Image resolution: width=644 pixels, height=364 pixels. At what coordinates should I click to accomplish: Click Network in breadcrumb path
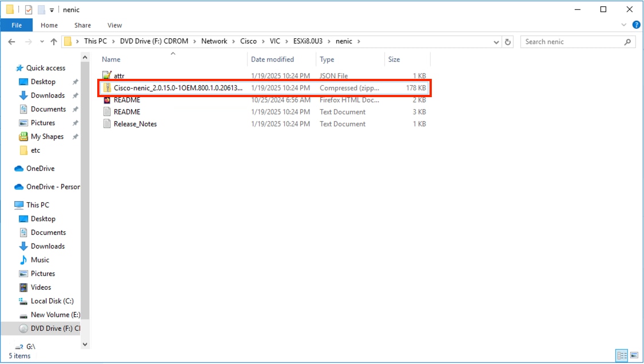click(214, 41)
